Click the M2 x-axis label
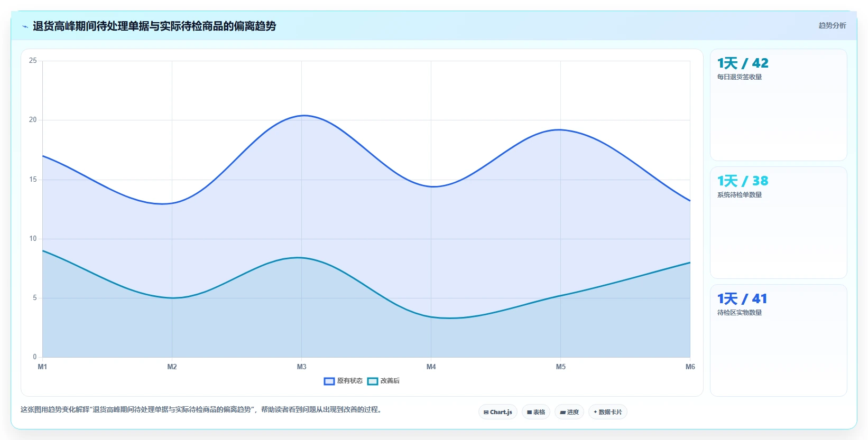 coord(172,367)
